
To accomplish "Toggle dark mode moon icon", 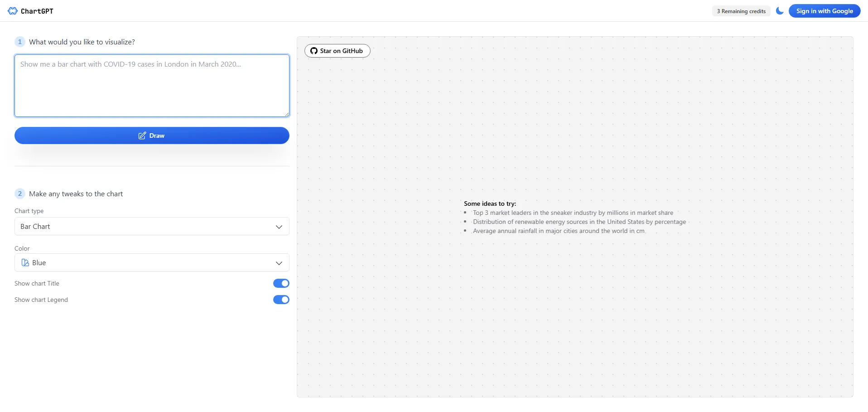I will click(779, 11).
